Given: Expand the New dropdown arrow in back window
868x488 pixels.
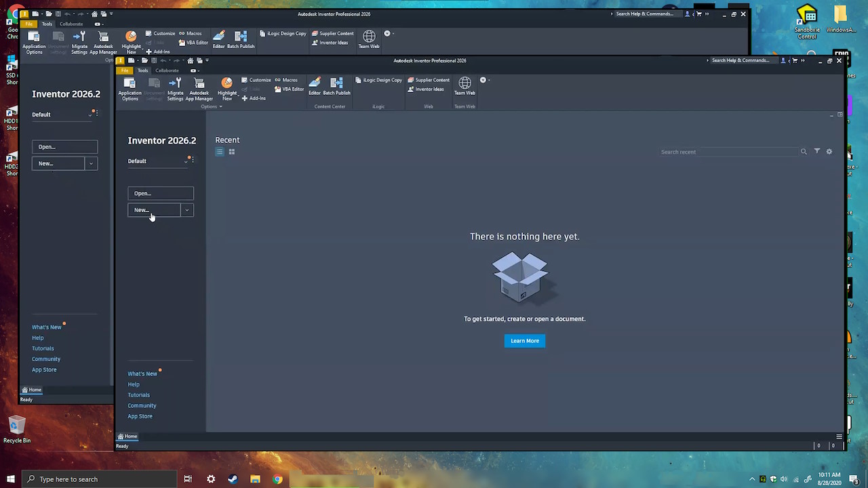Looking at the screenshot, I should click(x=91, y=163).
